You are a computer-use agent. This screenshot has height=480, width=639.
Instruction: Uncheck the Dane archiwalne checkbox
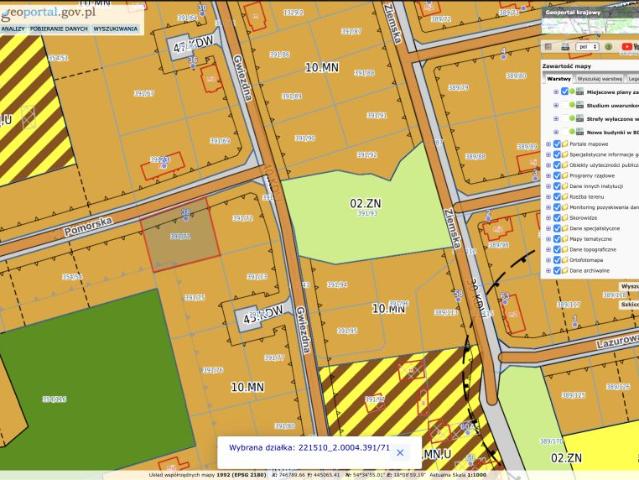(557, 270)
